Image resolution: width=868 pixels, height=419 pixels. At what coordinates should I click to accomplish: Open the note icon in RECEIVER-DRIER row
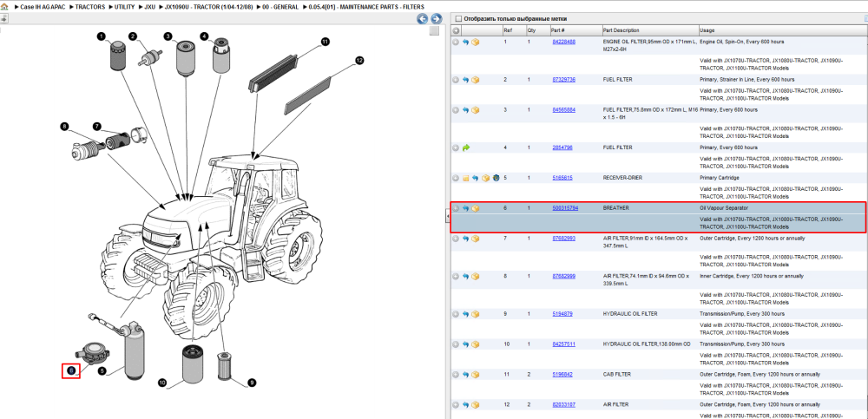[465, 178]
